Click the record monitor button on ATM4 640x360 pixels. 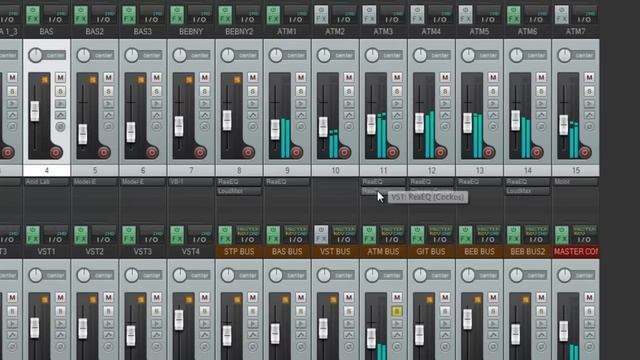click(x=445, y=104)
